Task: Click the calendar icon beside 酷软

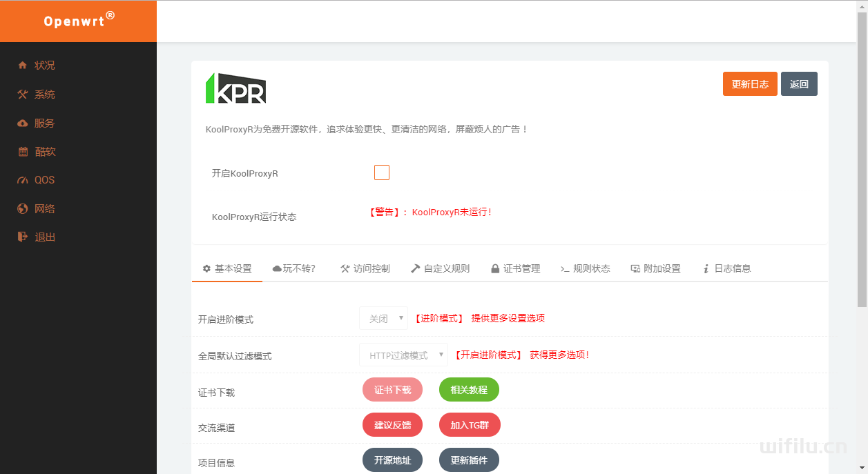Action: 23,152
